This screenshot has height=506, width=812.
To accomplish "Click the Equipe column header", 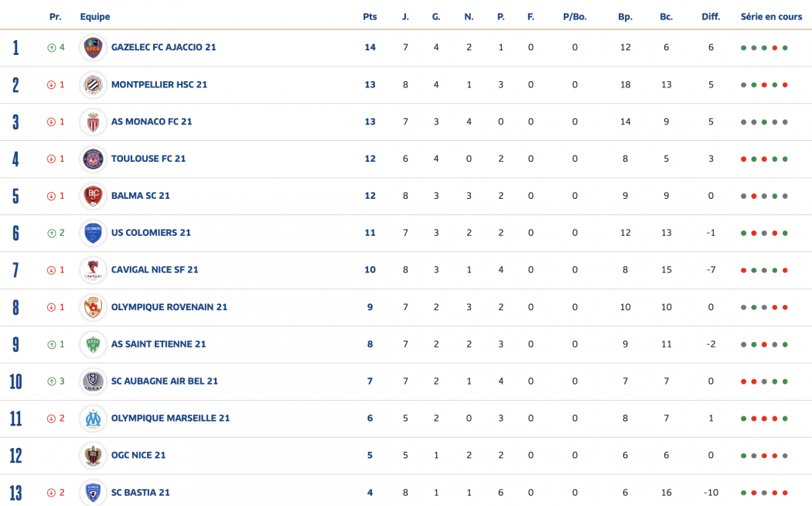I will (x=95, y=16).
